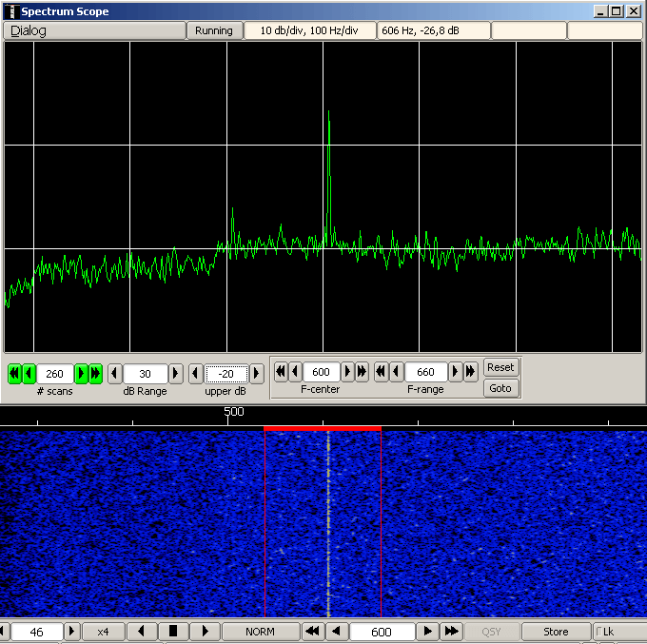Click the Reset button
The height and width of the screenshot is (644, 647).
click(500, 367)
